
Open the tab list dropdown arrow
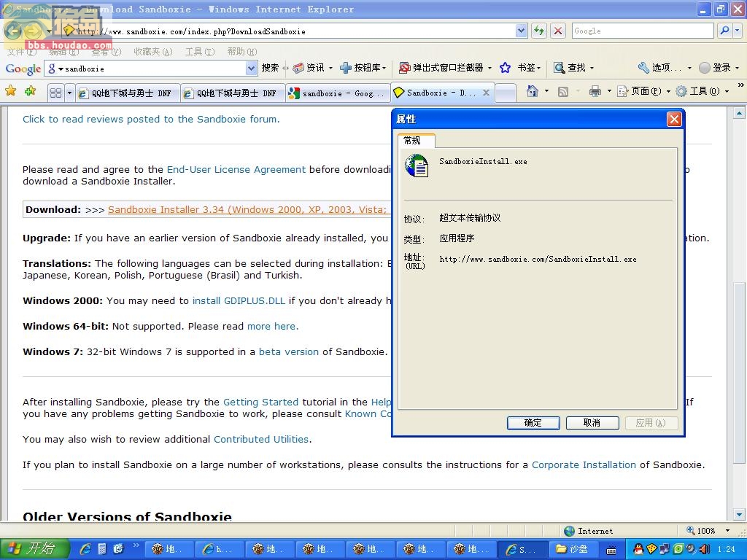point(69,93)
